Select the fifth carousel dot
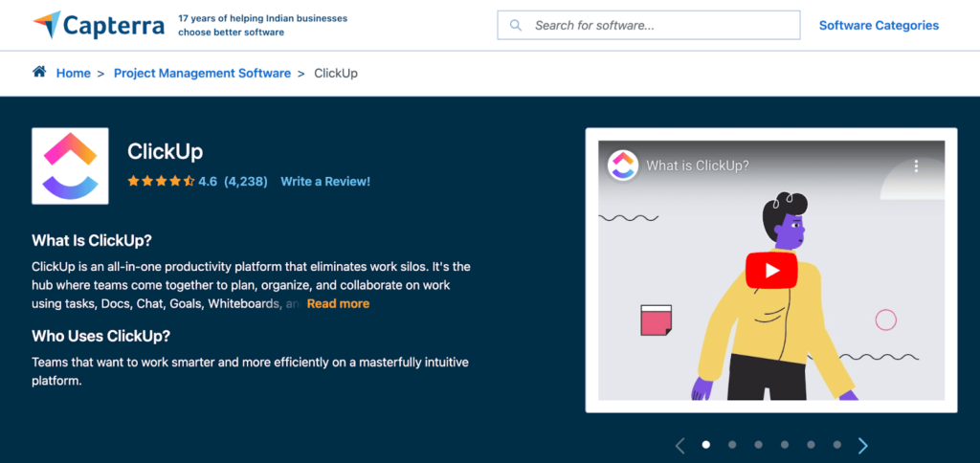 point(812,445)
